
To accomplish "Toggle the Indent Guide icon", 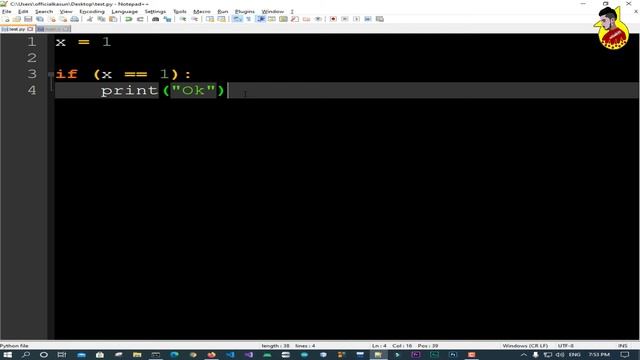I will [261, 19].
